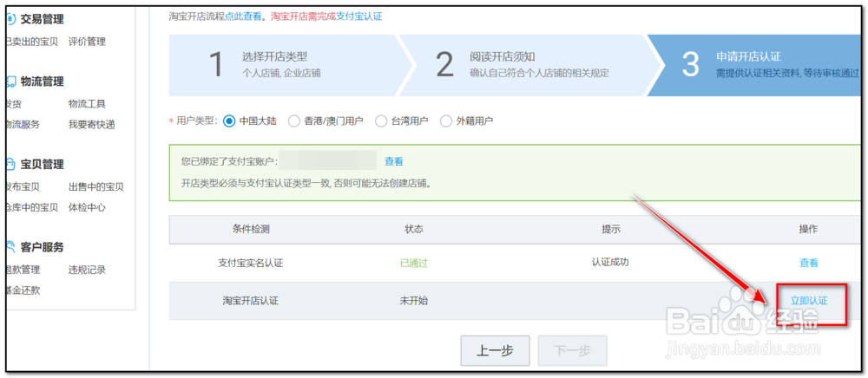Go to step 3 申请开店认证

[755, 65]
